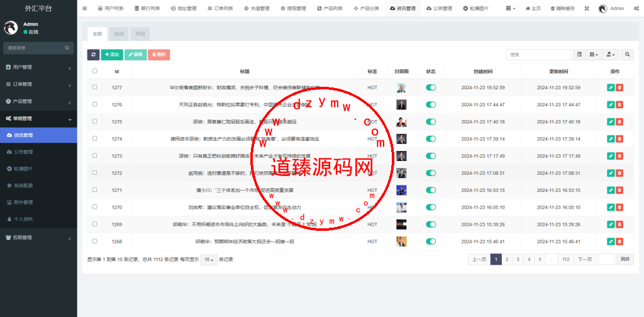Open the export dropdown in table toolbar
The width and height of the screenshot is (644, 317).
click(x=611, y=55)
